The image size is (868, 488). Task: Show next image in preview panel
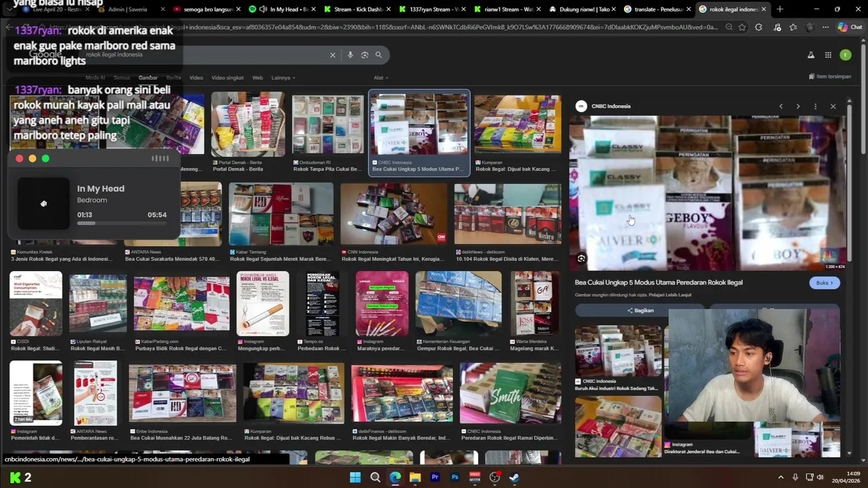point(798,106)
